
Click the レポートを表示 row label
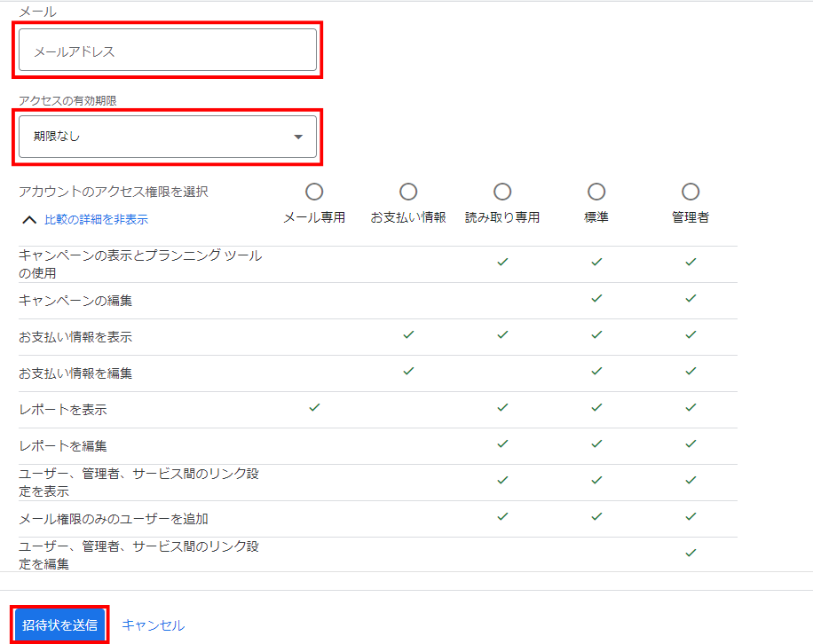coord(63,409)
